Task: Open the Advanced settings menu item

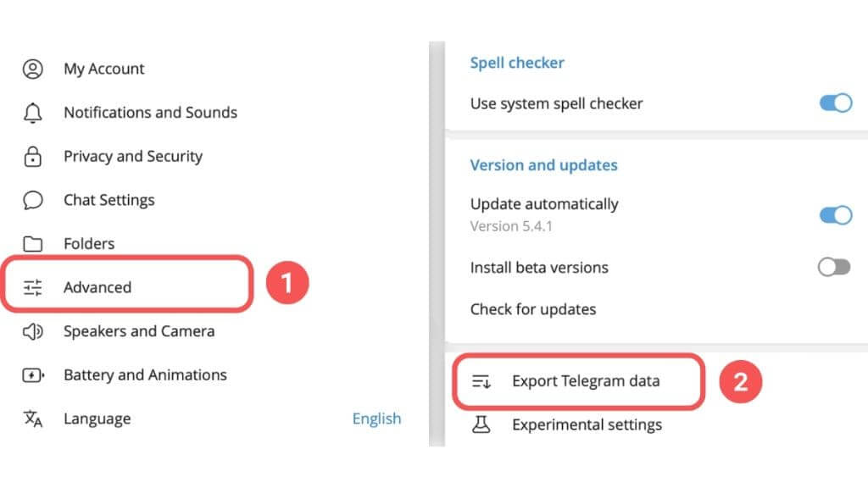Action: (x=127, y=285)
